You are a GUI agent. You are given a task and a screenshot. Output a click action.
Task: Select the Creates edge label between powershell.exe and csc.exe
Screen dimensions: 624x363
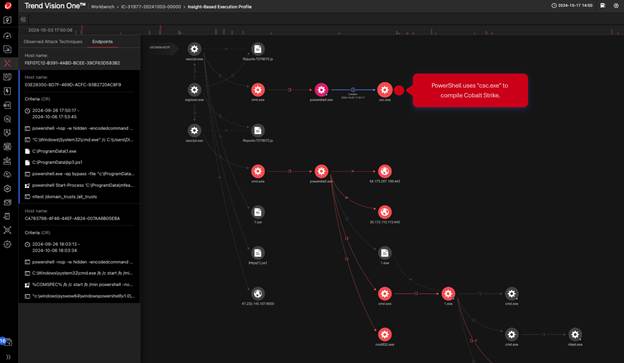tap(353, 94)
